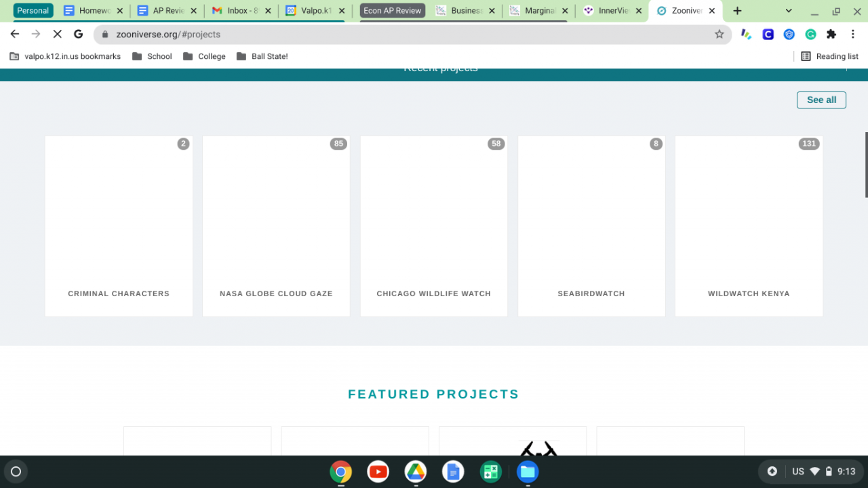Switch to the Marginal tab
Image resolution: width=868 pixels, height=488 pixels.
click(539, 11)
